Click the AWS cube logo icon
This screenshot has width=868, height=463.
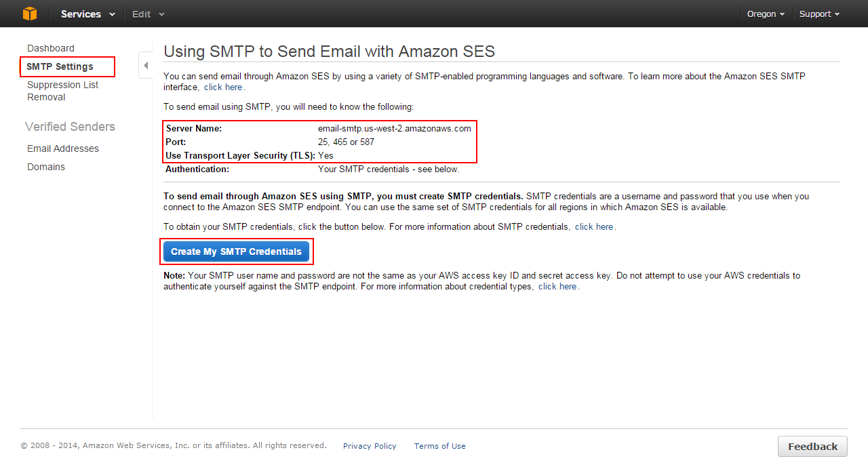29,14
